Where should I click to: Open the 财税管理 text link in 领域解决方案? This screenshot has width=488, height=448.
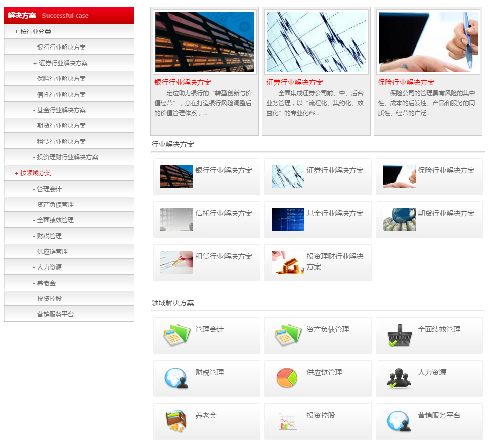coord(209,372)
